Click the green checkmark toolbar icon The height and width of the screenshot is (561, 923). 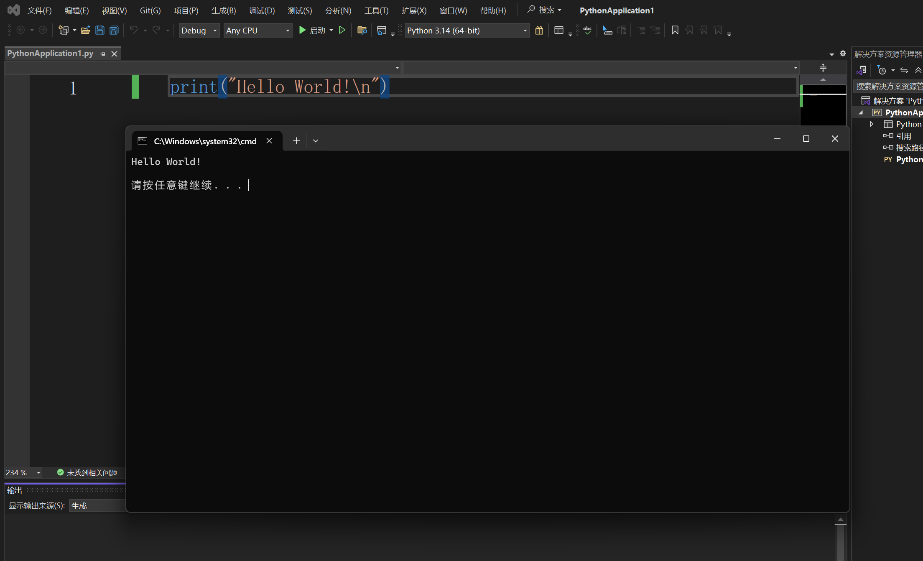(587, 30)
